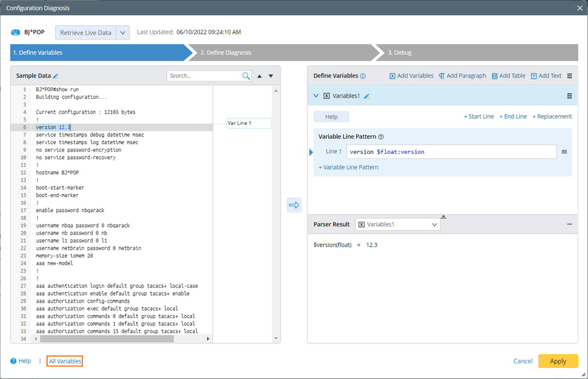Click + Start Line link

[479, 116]
